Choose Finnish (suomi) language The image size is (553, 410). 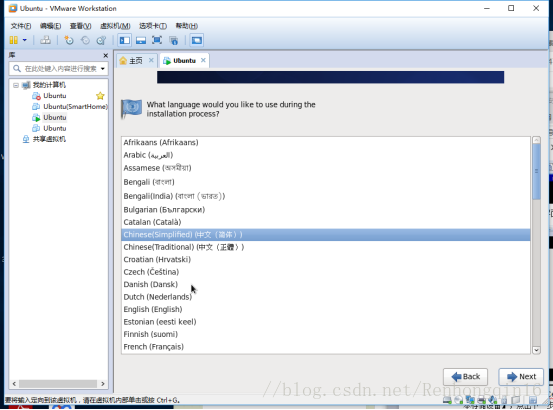[x=326, y=334]
